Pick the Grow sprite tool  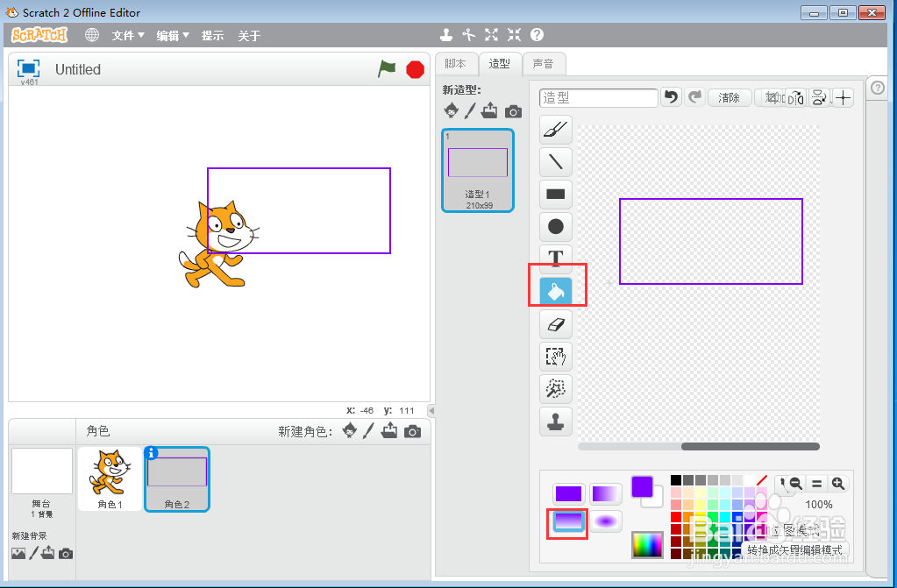(491, 35)
